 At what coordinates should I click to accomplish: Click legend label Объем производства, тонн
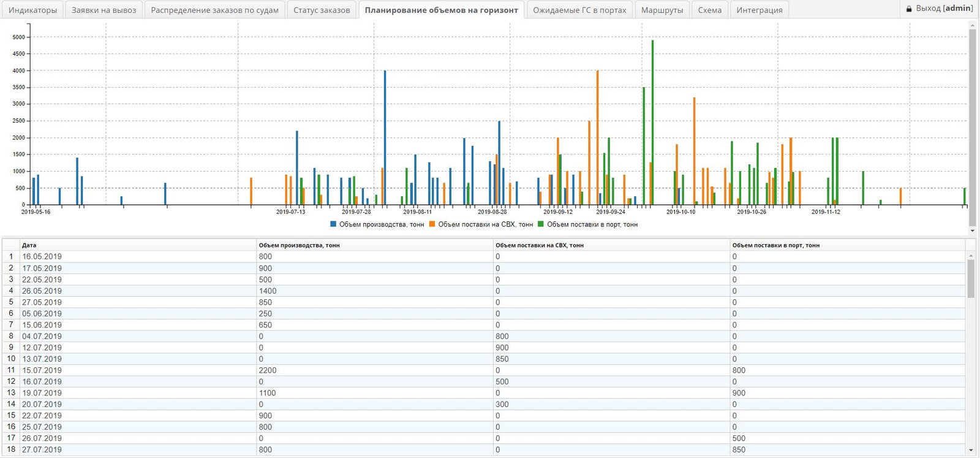click(382, 224)
